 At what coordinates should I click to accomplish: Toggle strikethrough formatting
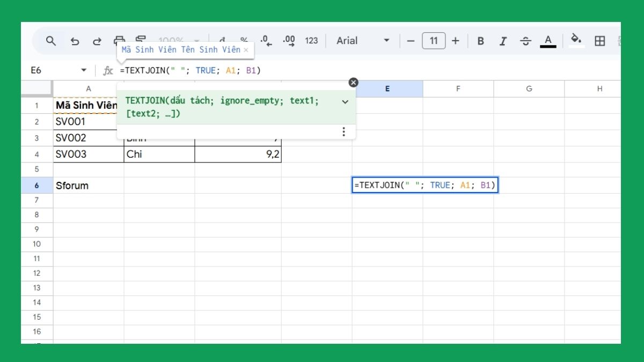[525, 40]
